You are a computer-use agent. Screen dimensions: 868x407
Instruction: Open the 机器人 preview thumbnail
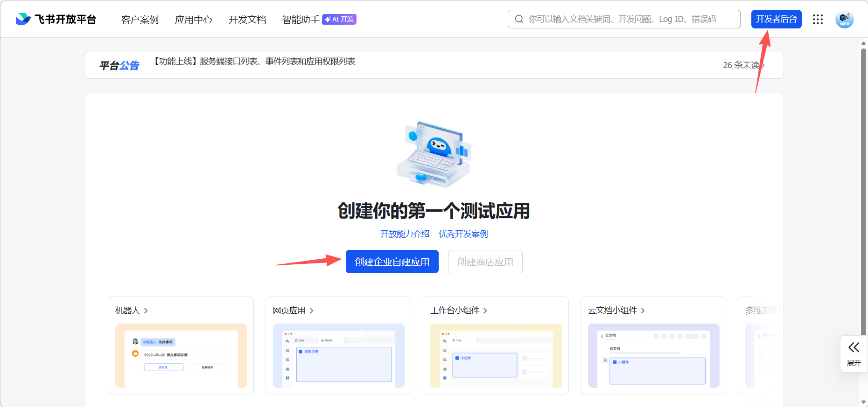tap(181, 356)
